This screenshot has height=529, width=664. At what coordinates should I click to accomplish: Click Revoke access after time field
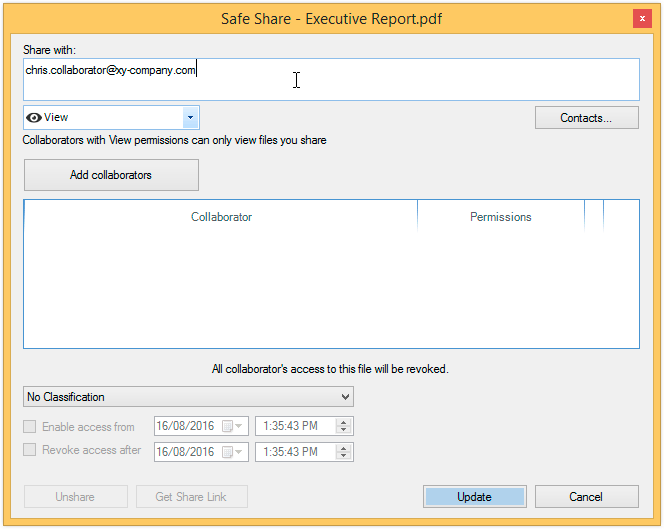[x=304, y=452]
